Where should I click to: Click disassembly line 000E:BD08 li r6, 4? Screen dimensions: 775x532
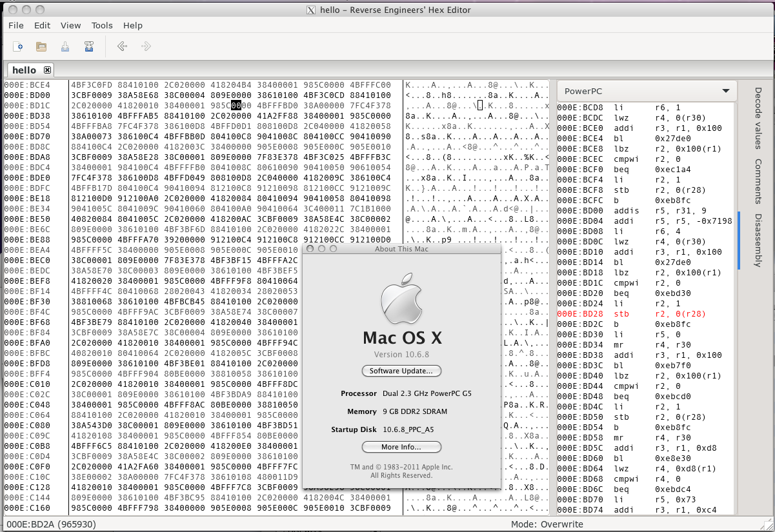coord(645,232)
